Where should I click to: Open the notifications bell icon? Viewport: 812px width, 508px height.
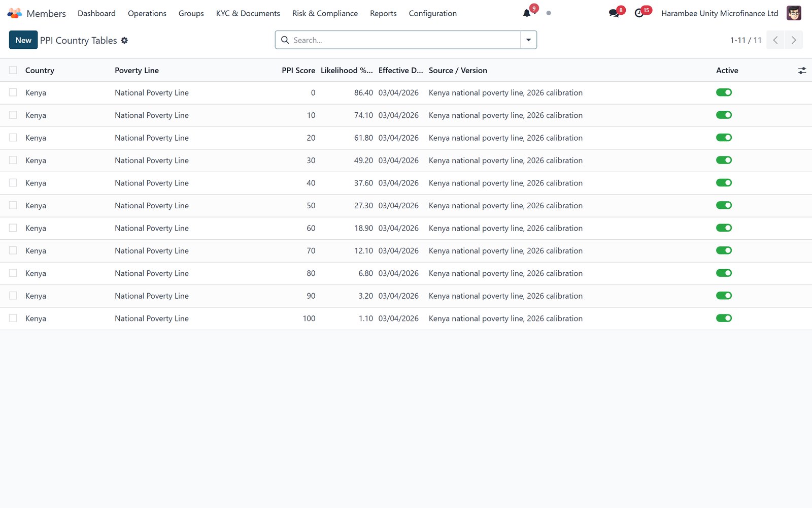click(527, 13)
